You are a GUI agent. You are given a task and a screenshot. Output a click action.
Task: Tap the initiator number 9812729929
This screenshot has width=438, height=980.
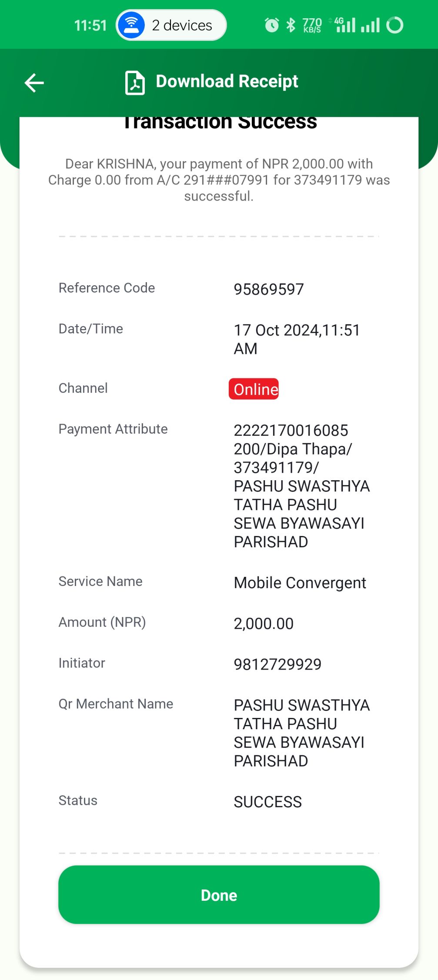click(x=278, y=664)
